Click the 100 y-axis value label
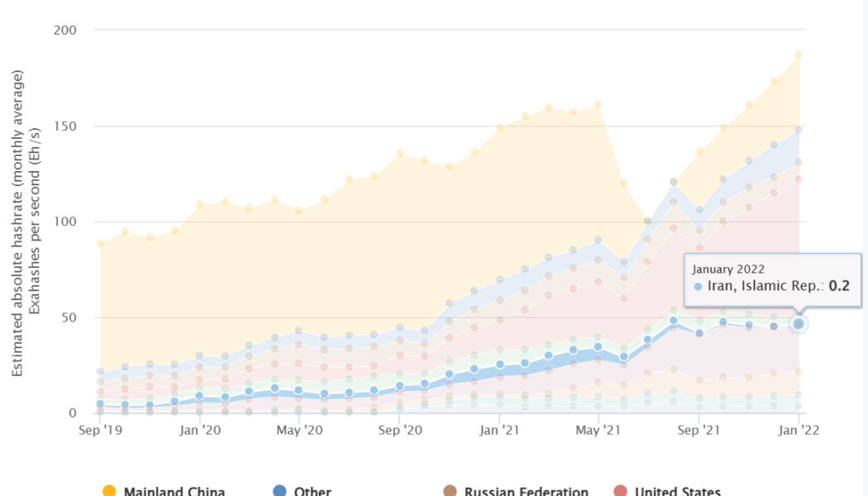The image size is (868, 496). click(64, 222)
